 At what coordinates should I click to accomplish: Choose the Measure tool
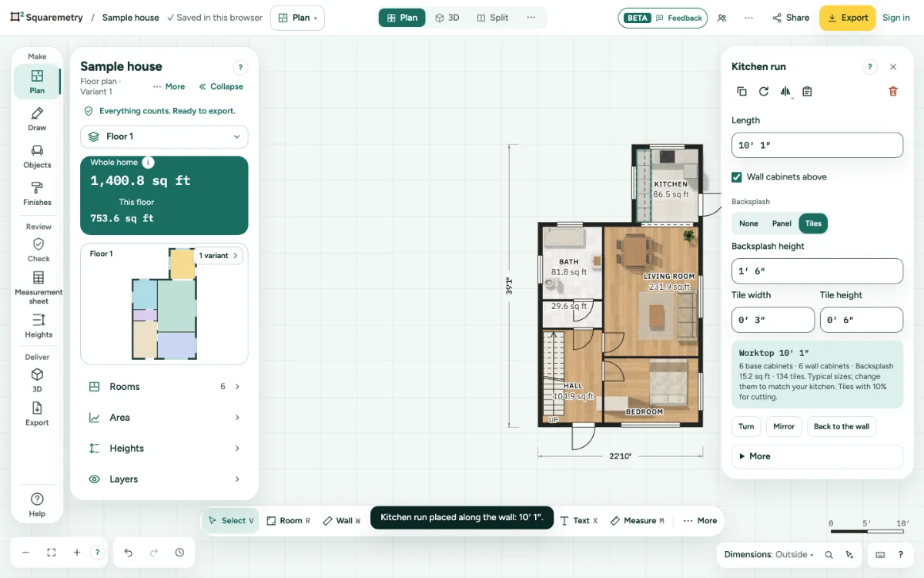[637, 521]
